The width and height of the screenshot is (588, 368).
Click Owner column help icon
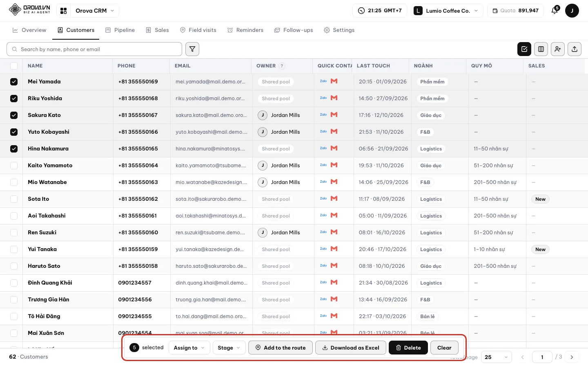282,66
